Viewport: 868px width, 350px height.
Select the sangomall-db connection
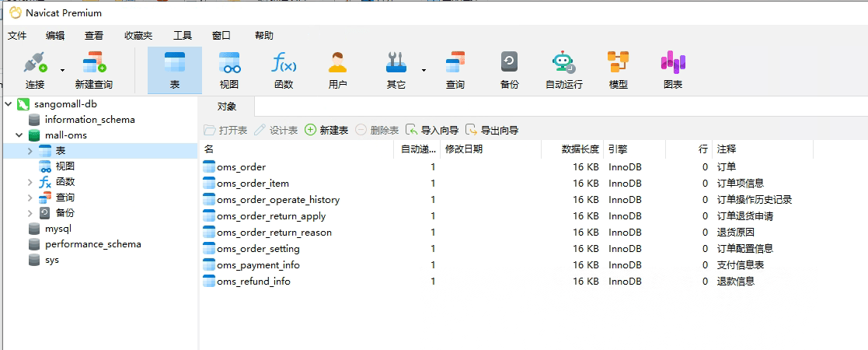point(66,104)
